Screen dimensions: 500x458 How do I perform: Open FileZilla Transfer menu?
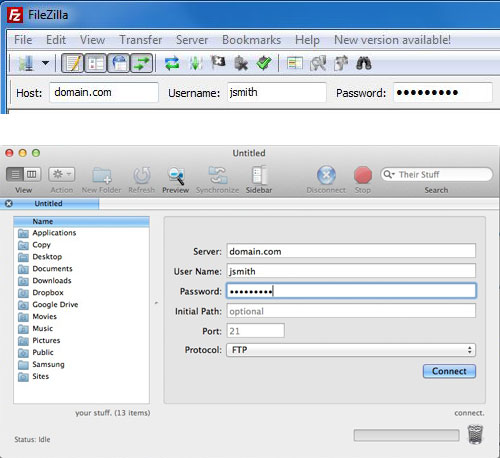tap(141, 40)
